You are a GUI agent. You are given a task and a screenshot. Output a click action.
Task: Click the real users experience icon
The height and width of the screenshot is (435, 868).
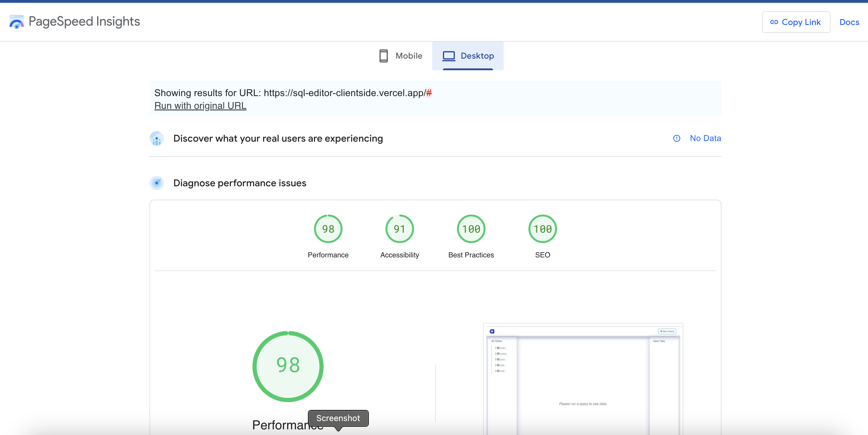157,138
